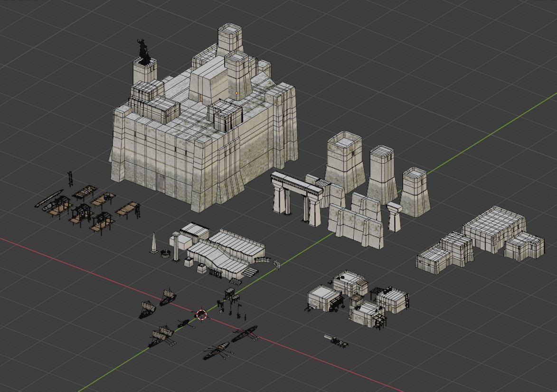Select the short pedestal pillar beside the walls
The width and height of the screenshot is (557, 392).
[x=394, y=216]
